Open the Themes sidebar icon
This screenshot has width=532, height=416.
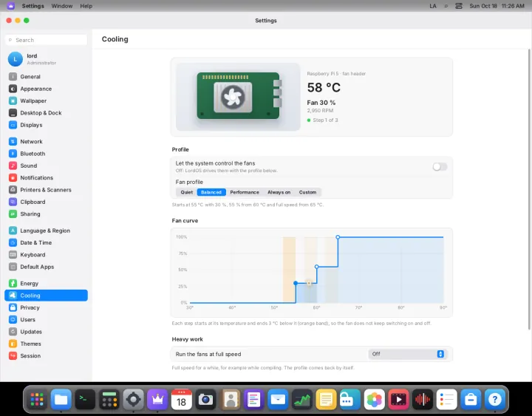click(13, 344)
